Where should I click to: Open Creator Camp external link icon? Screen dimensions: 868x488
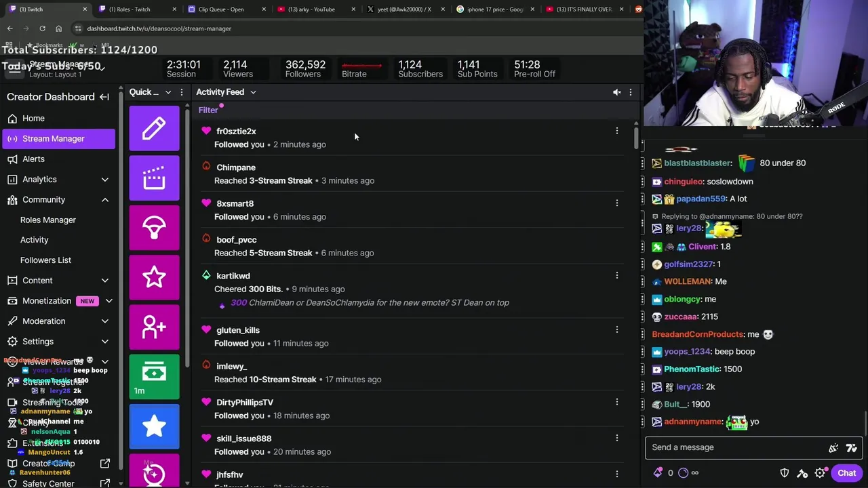tap(105, 464)
